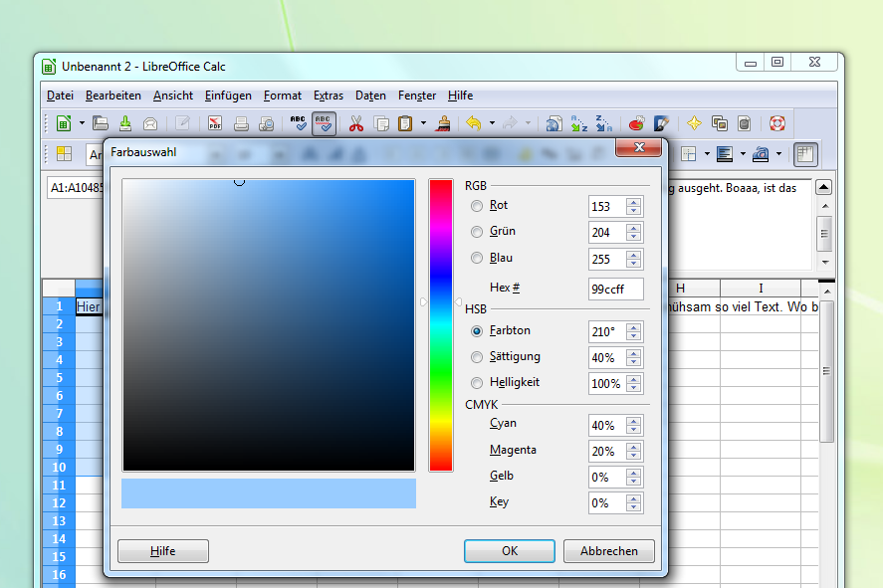Increase the Rot value with stepper
This screenshot has width=883, height=588.
(x=634, y=202)
